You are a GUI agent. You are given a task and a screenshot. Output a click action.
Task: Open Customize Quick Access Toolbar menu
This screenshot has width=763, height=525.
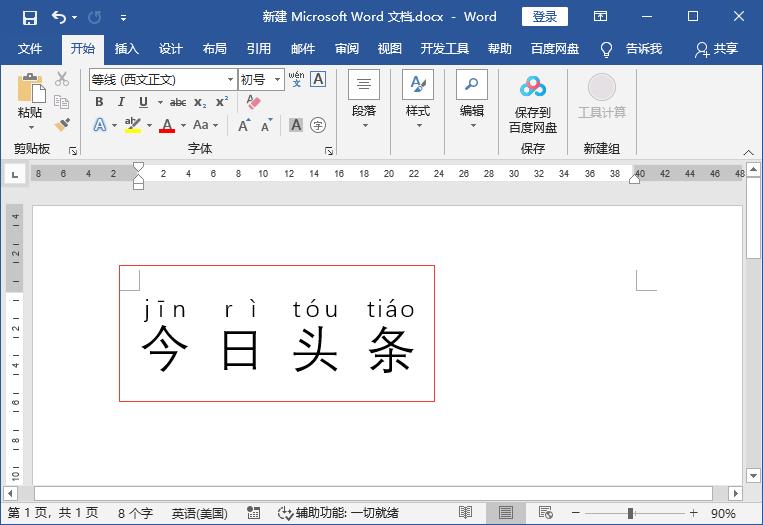pyautogui.click(x=124, y=18)
